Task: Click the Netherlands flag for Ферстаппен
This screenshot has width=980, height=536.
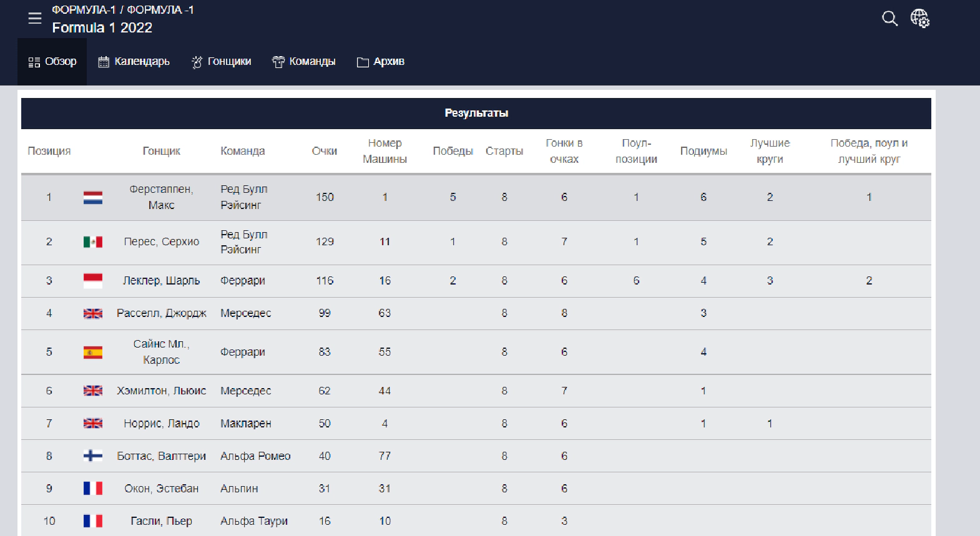Action: click(x=93, y=198)
